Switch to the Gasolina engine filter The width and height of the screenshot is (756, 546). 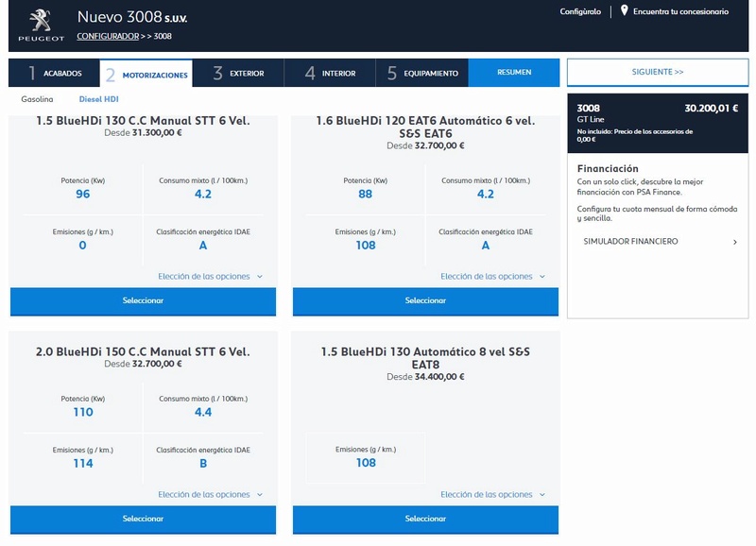point(37,99)
